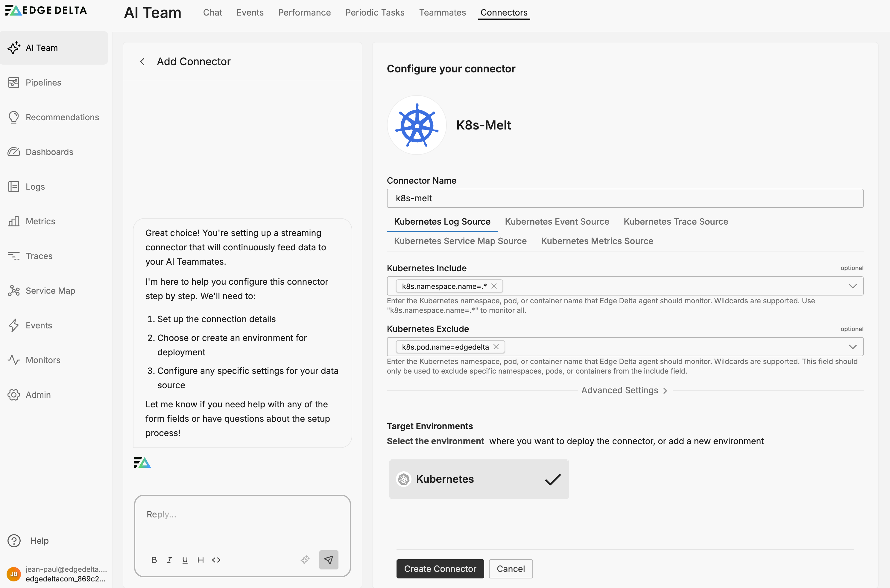Click the bold formatting icon
The image size is (890, 588).
coord(154,560)
